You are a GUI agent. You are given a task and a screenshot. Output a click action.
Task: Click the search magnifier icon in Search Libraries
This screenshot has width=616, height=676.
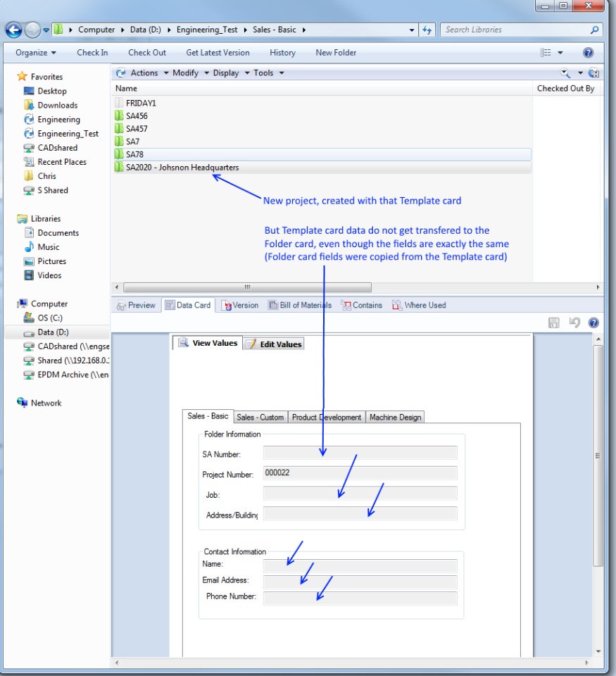coord(594,30)
